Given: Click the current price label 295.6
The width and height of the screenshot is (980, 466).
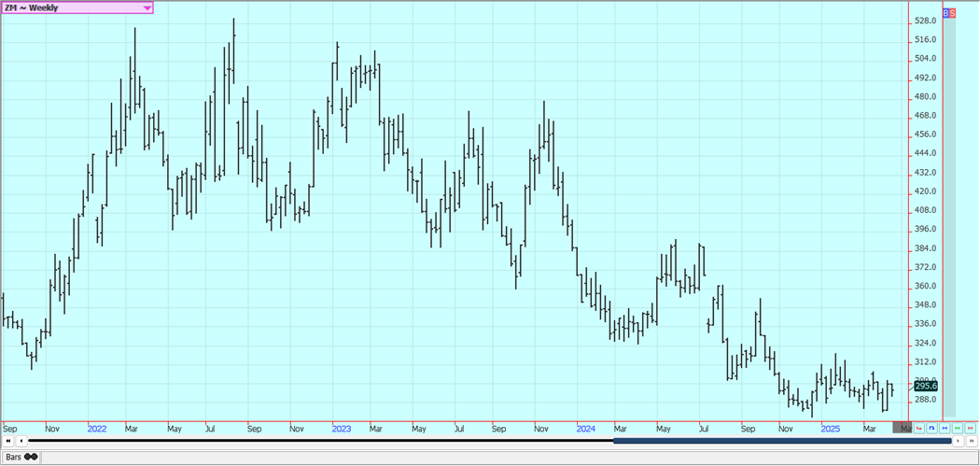Looking at the screenshot, I should 926,387.
